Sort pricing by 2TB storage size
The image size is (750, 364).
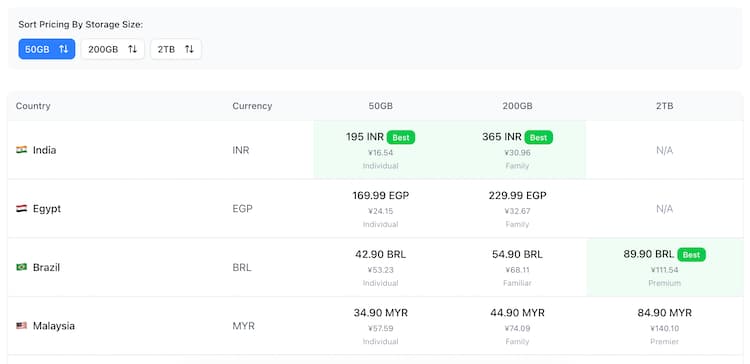tap(176, 49)
